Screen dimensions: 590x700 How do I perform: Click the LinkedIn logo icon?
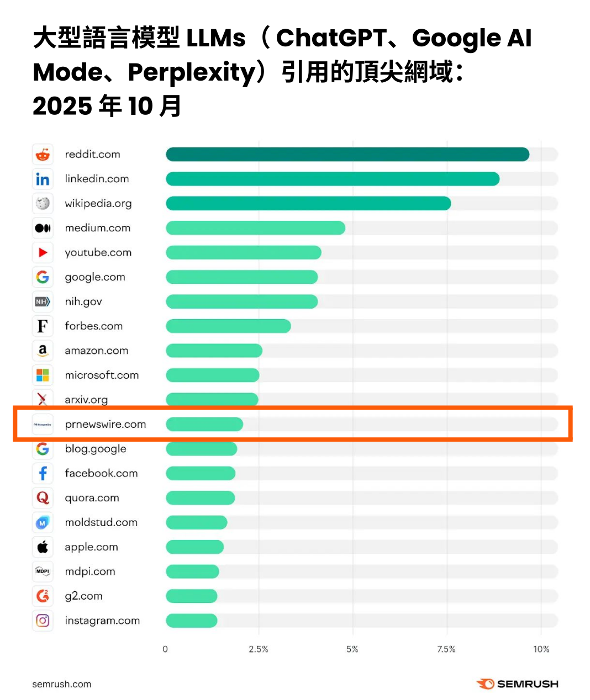pyautogui.click(x=43, y=179)
